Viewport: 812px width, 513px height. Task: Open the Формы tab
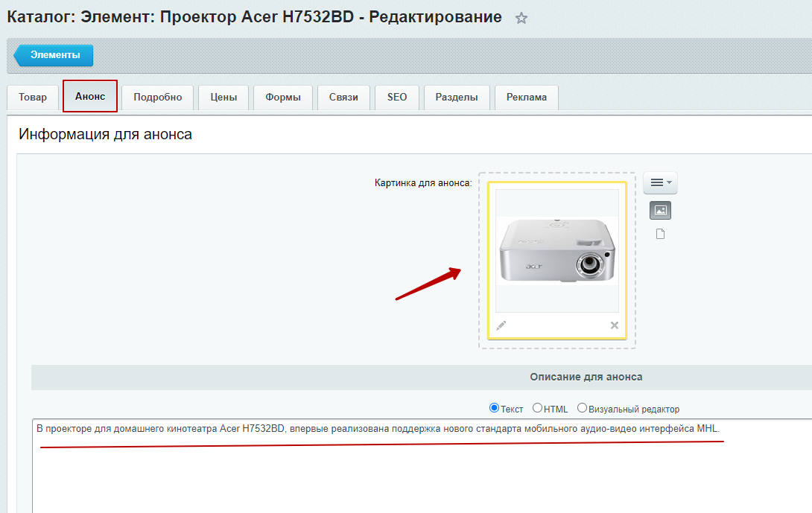tap(283, 98)
